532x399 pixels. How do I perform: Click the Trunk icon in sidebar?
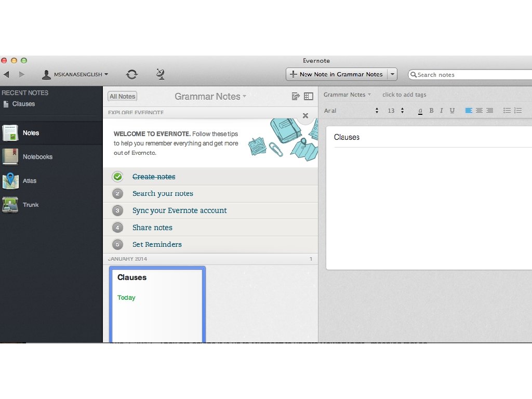point(10,205)
